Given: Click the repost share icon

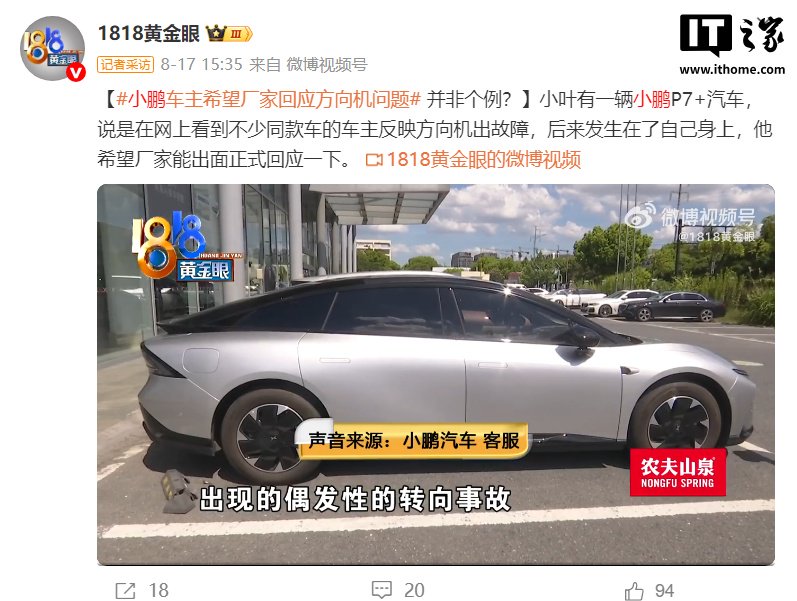Looking at the screenshot, I should pyautogui.click(x=126, y=590).
